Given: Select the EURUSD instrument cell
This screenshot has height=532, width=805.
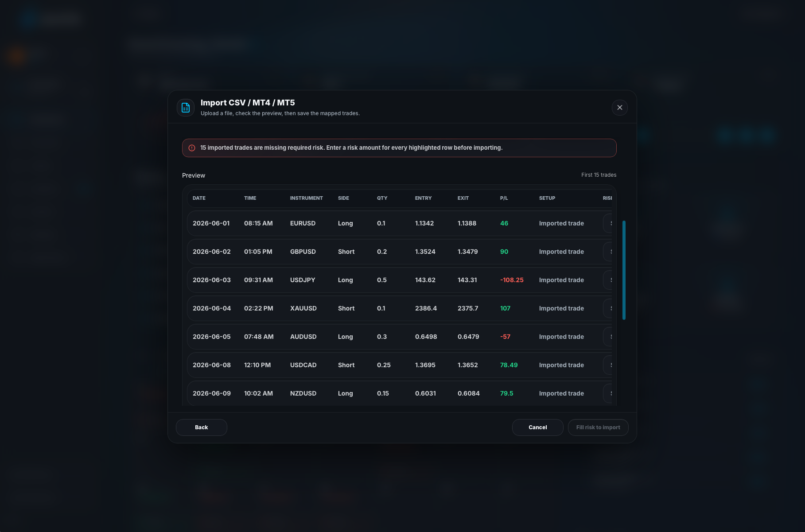Looking at the screenshot, I should pos(303,223).
